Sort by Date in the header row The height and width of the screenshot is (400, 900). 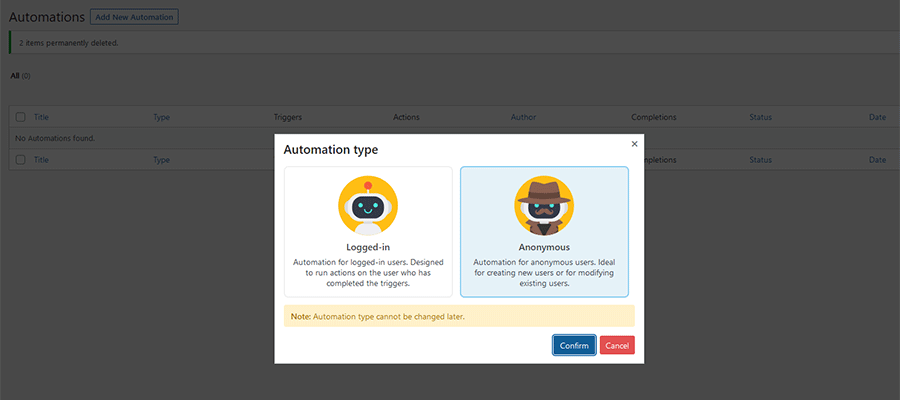tap(877, 117)
